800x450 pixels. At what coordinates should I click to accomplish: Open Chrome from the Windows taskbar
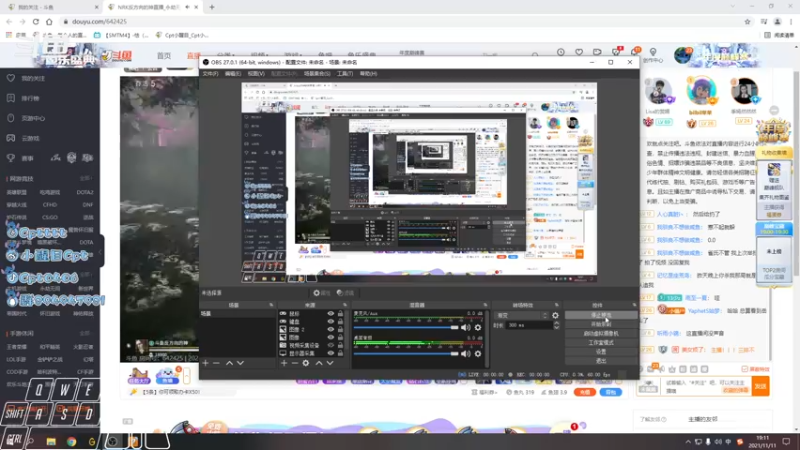(71, 441)
